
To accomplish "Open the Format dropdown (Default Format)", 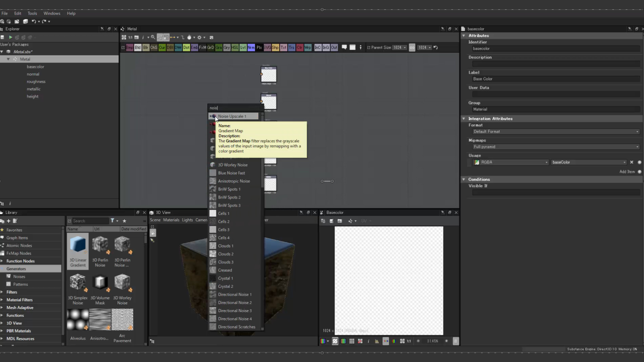I will coord(555,132).
